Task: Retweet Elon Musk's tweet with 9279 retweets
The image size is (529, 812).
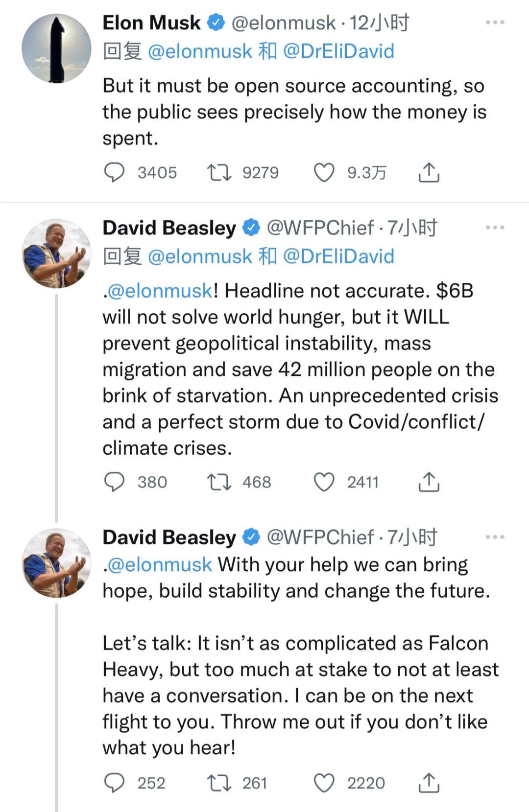Action: click(x=219, y=172)
